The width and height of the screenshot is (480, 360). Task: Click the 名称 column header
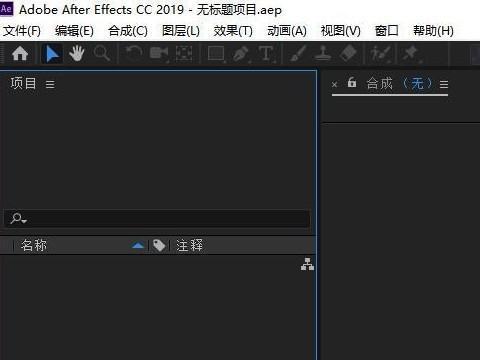tap(34, 246)
